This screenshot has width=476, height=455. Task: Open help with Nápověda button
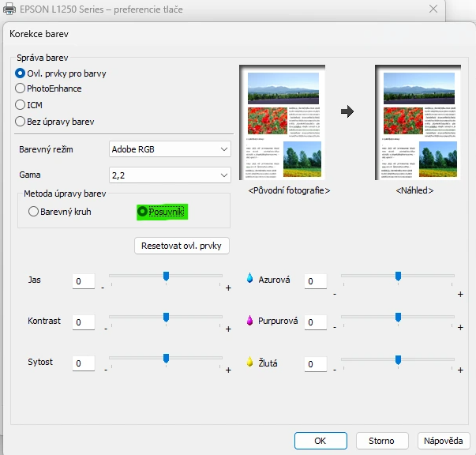(445, 440)
